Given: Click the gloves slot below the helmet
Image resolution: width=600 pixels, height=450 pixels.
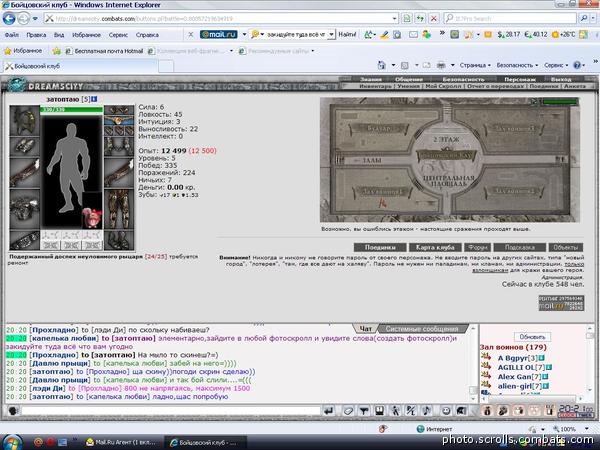Looking at the screenshot, I should (24, 146).
